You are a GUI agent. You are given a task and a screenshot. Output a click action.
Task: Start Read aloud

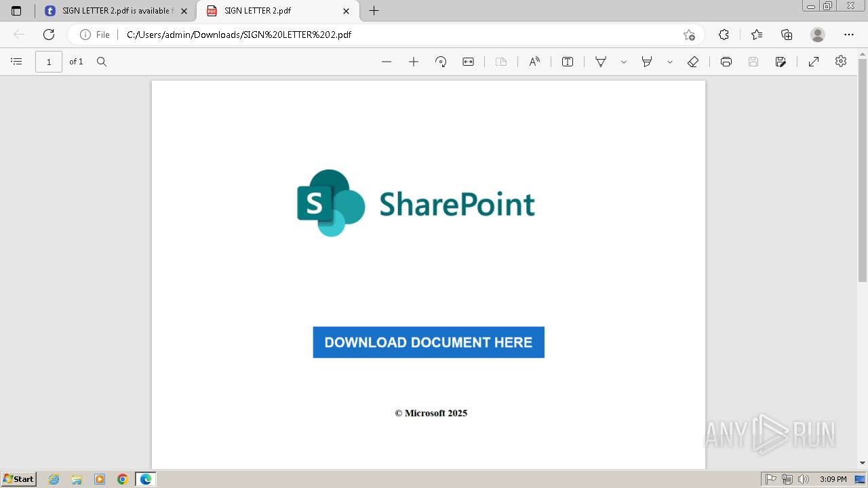click(x=535, y=62)
